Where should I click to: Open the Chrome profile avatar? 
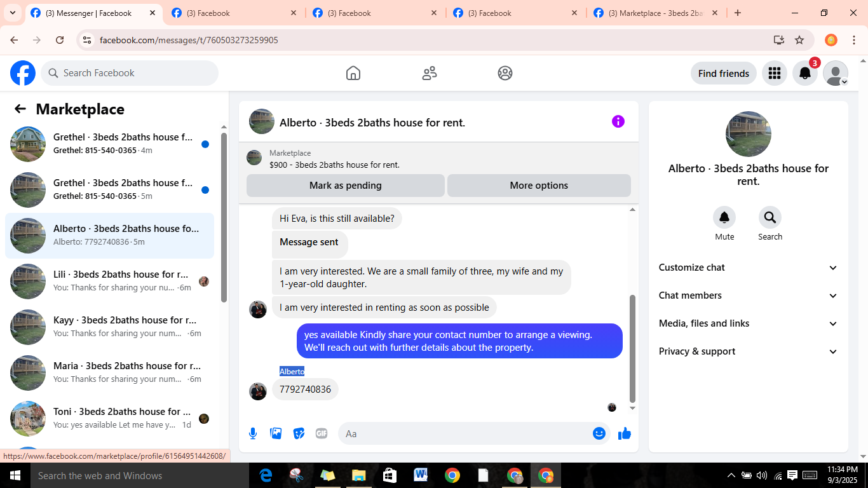coord(831,40)
